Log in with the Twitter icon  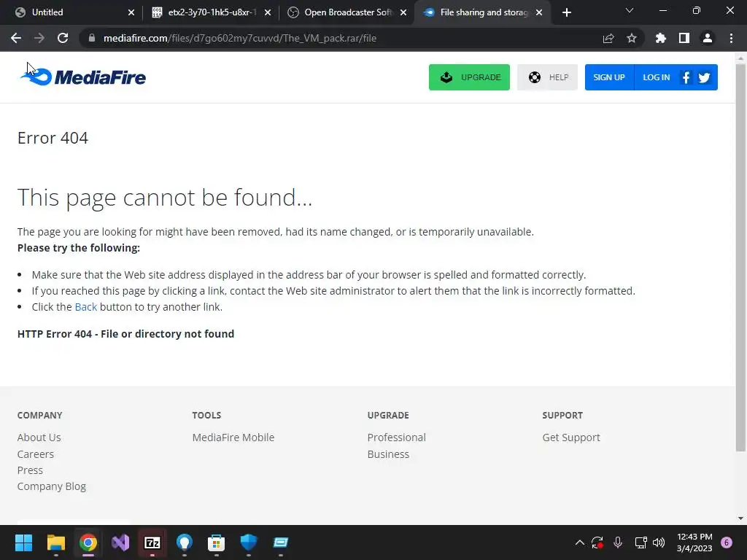pyautogui.click(x=704, y=77)
